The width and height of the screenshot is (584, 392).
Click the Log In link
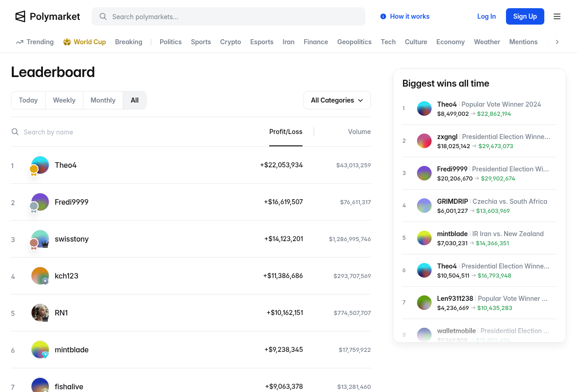tap(486, 16)
